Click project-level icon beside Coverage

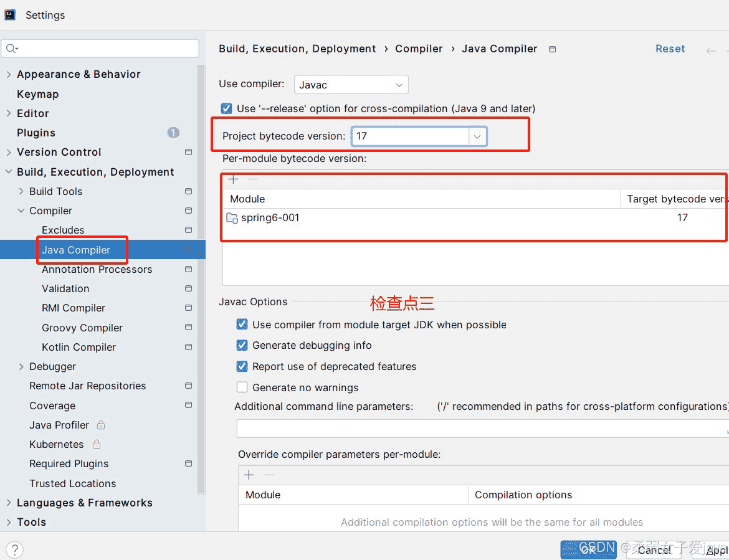[x=188, y=406]
